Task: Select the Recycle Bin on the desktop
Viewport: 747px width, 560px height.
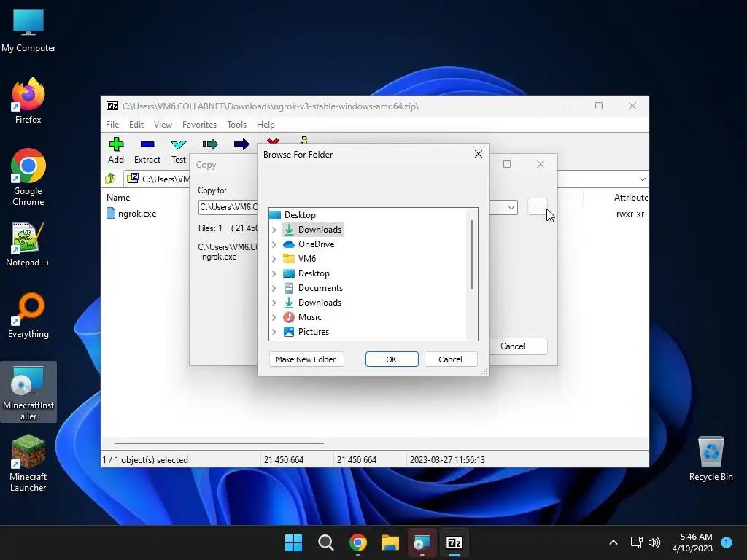Action: tap(711, 459)
